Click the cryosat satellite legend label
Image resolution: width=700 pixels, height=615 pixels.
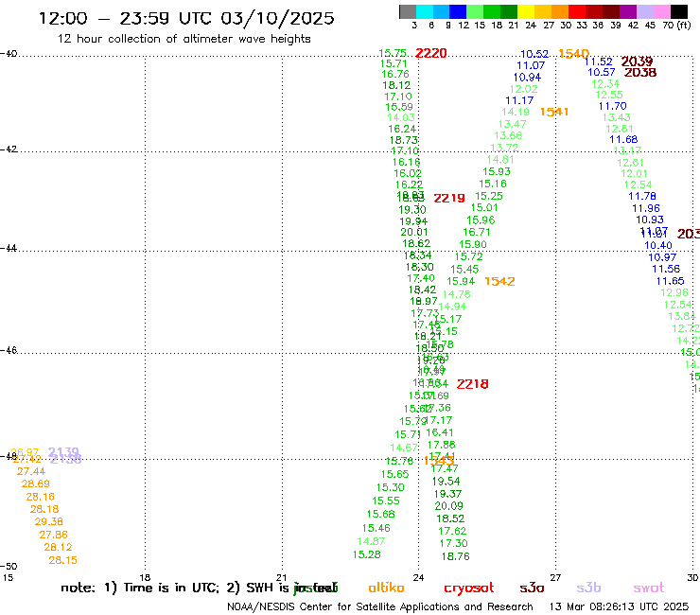pyautogui.click(x=469, y=589)
